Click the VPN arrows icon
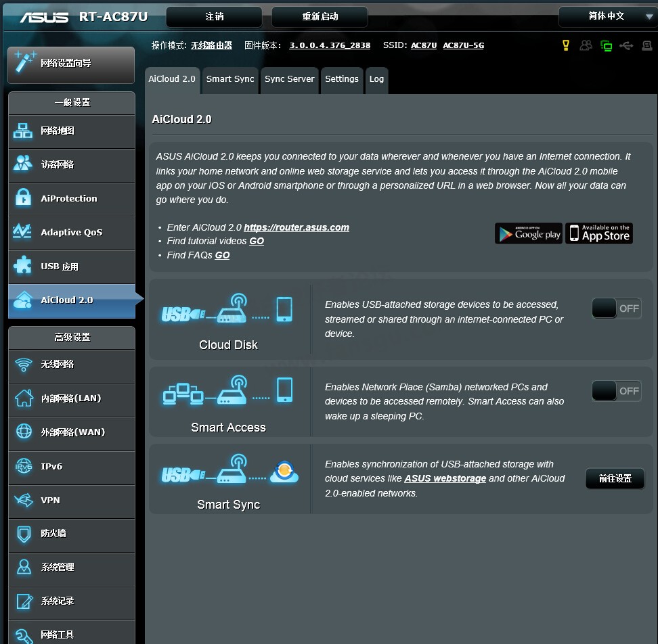Viewport: 658px width, 644px height. tap(24, 500)
